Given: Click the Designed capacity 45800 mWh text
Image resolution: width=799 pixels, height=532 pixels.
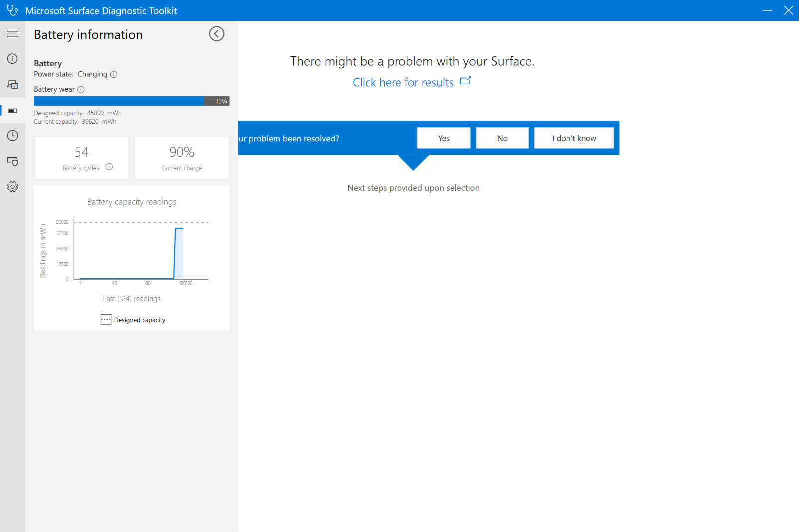Looking at the screenshot, I should (78, 113).
